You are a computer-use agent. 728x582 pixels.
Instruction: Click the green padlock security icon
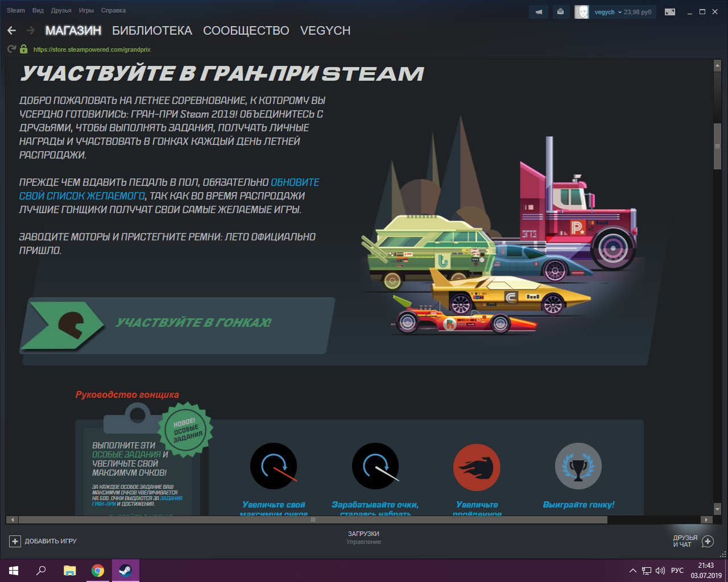[x=24, y=49]
